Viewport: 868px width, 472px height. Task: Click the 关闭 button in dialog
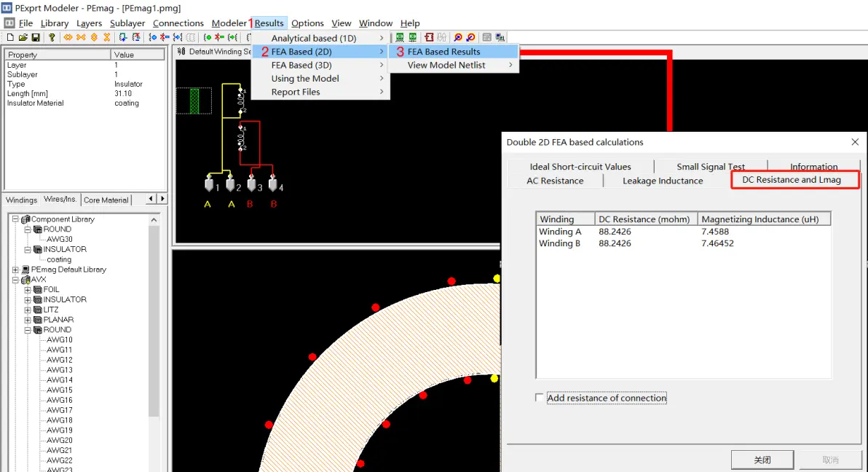pos(762,460)
